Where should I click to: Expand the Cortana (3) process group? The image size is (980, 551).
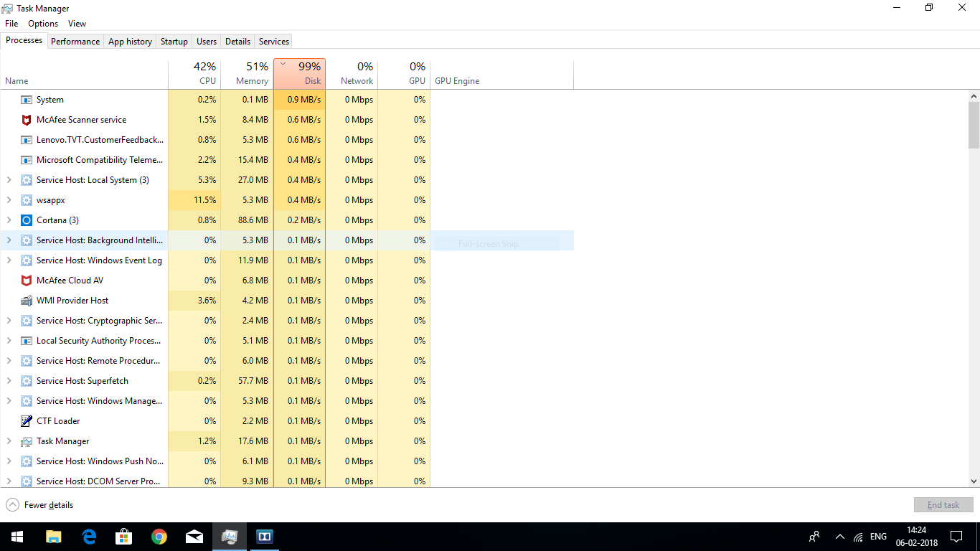[9, 220]
